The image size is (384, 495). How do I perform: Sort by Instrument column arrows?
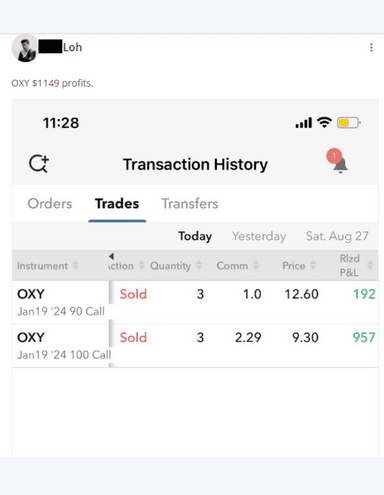pos(76,265)
